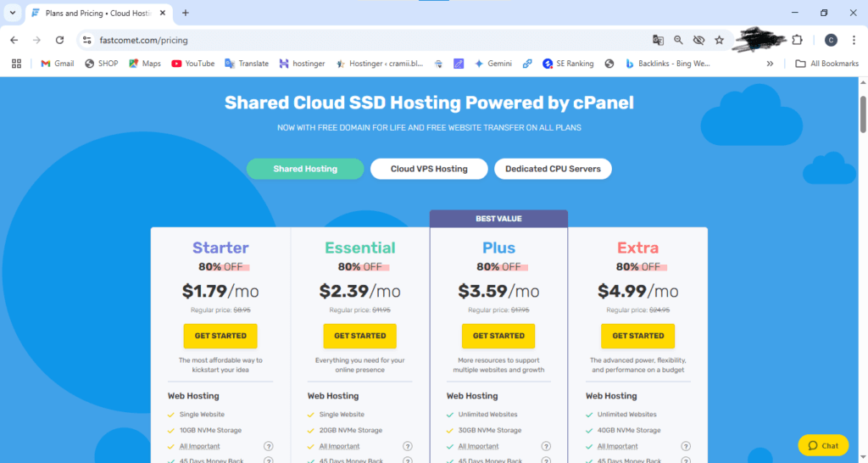
Task: Reload the page with refresh icon
Action: click(x=60, y=40)
